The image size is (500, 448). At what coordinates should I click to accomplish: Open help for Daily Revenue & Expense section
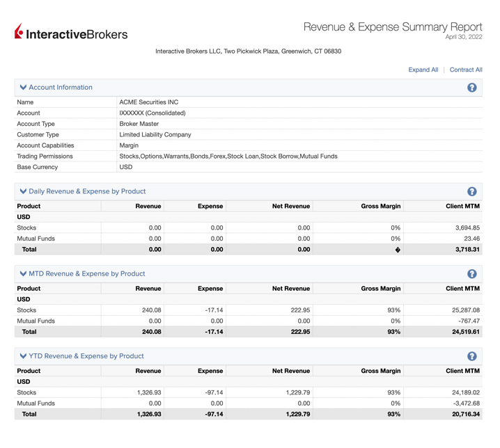[471, 191]
